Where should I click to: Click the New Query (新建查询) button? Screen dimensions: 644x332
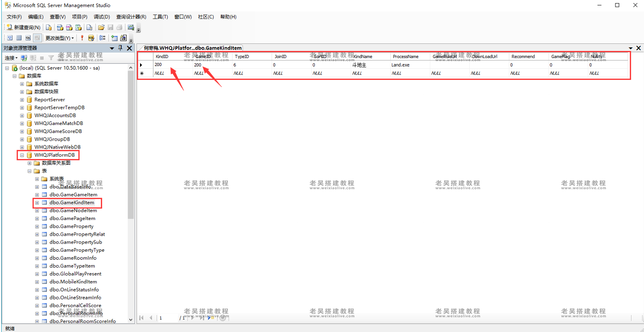point(24,27)
